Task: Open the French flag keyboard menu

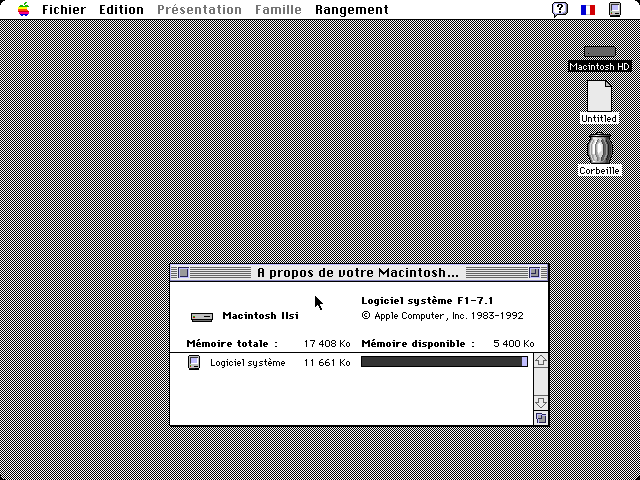Action: (588, 9)
